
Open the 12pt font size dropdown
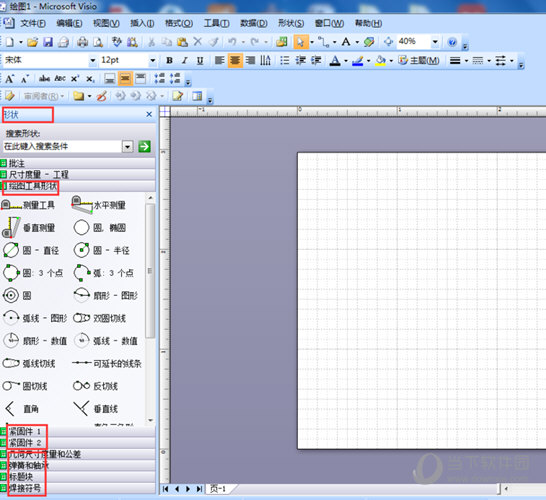click(x=153, y=61)
